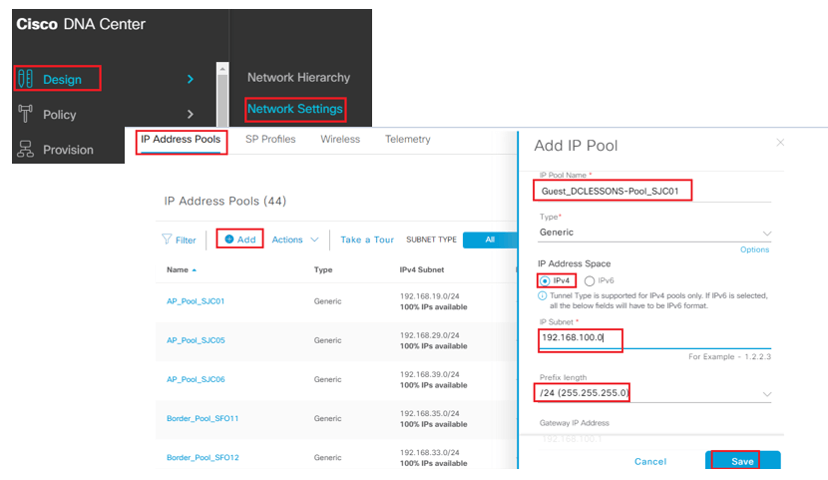Click the Type column header
This screenshot has height=480, width=828.
(x=323, y=270)
